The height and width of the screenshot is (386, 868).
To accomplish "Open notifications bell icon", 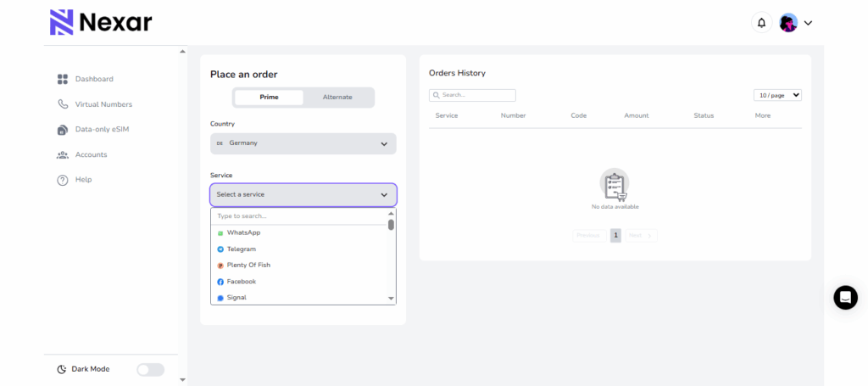I will (x=761, y=23).
